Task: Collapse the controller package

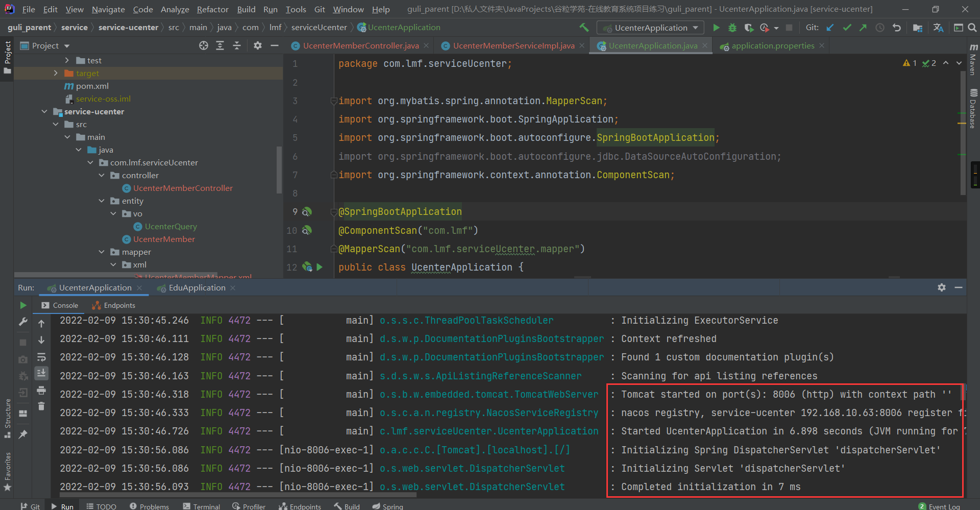Action: (x=102, y=175)
